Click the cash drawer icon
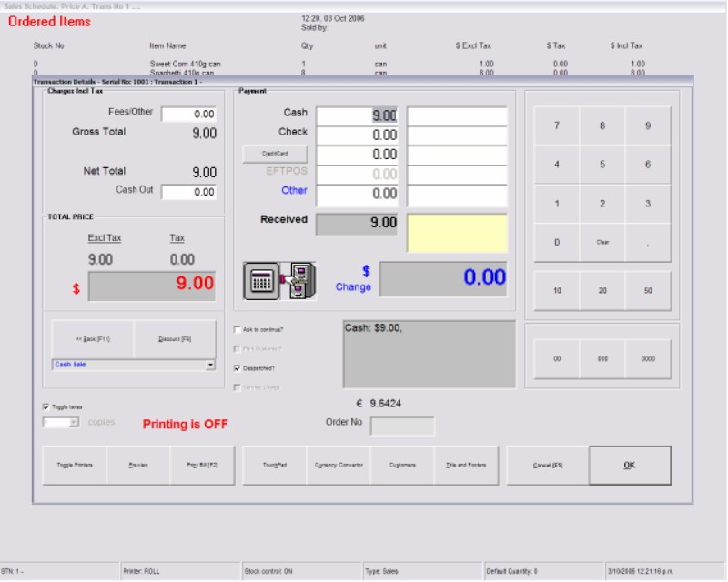 (298, 282)
